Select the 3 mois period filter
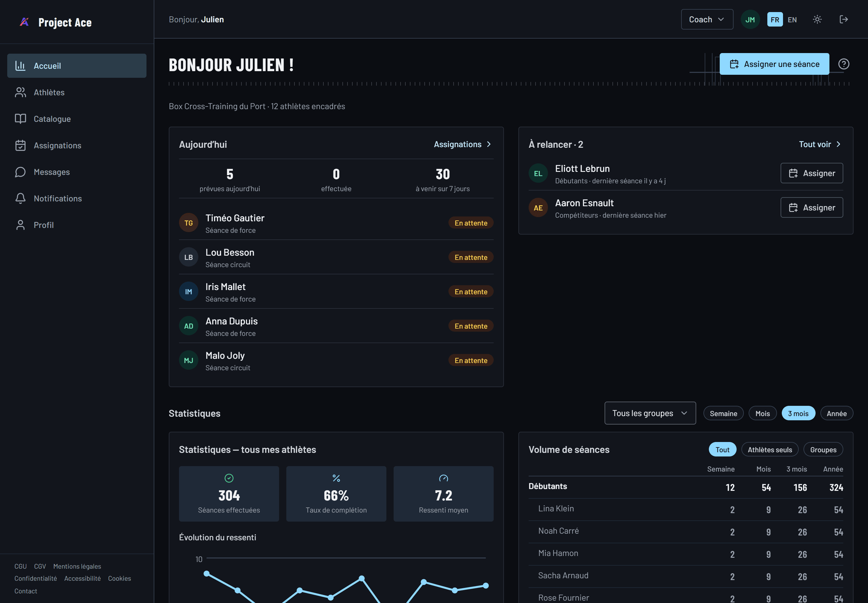This screenshot has height=603, width=868. click(x=798, y=413)
